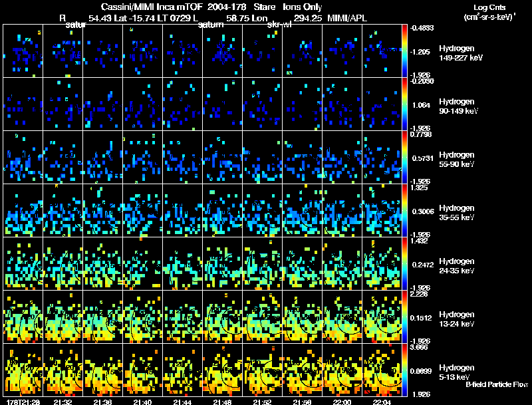This screenshot has width=532, height=405.
Task: Click the '0.5731' color scale value
Action: pos(423,158)
